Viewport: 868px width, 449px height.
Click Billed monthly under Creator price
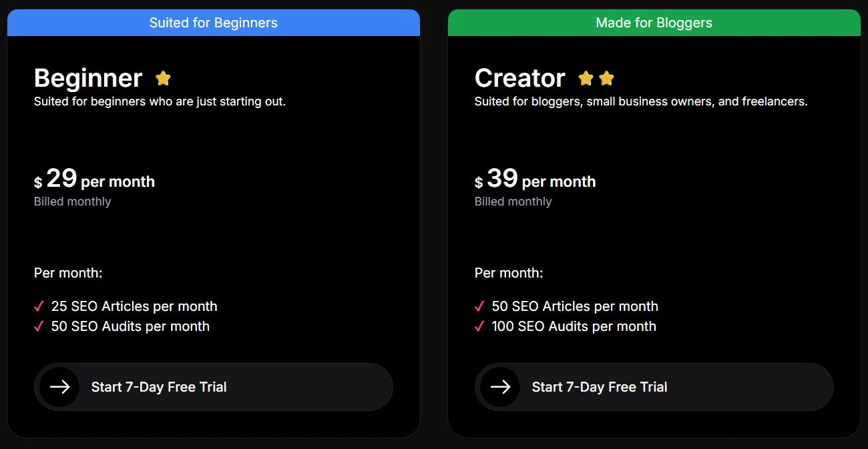513,201
